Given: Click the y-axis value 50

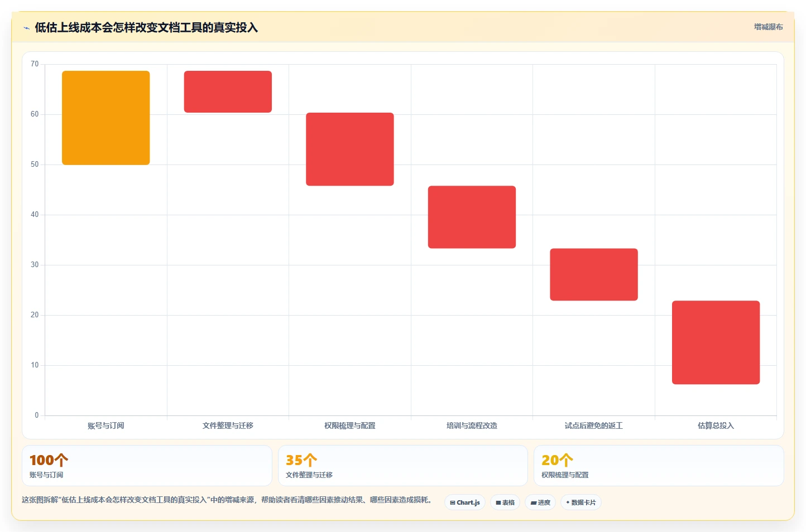Looking at the screenshot, I should [35, 165].
